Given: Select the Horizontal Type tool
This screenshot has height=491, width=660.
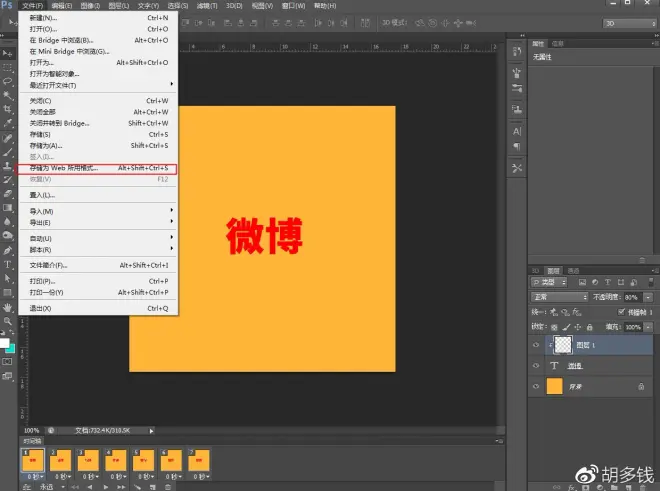Looking at the screenshot, I should (x=7, y=264).
